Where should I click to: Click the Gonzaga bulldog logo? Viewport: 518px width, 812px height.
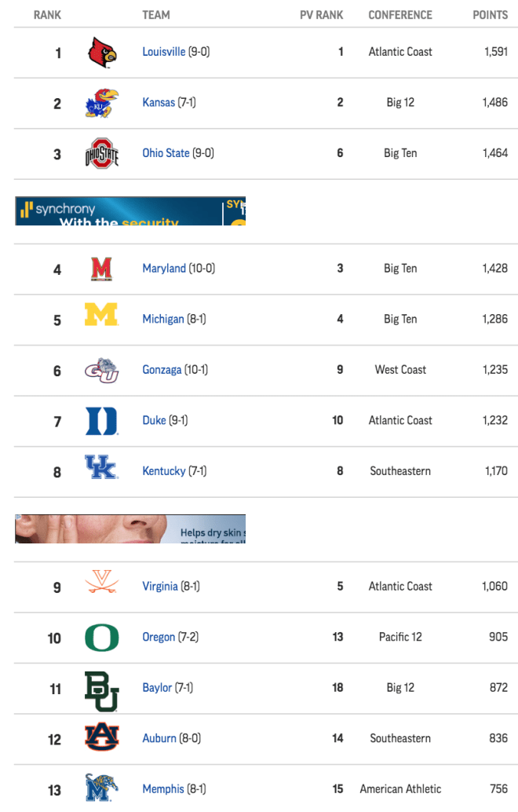(102, 370)
